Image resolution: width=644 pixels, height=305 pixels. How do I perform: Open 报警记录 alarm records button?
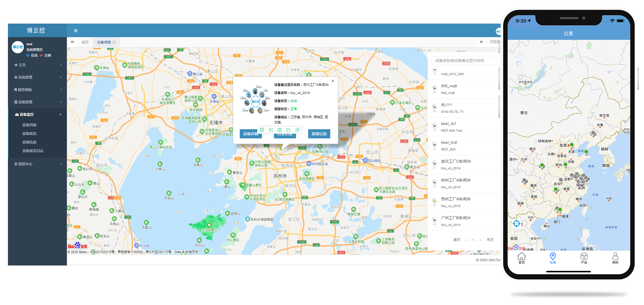point(319,134)
